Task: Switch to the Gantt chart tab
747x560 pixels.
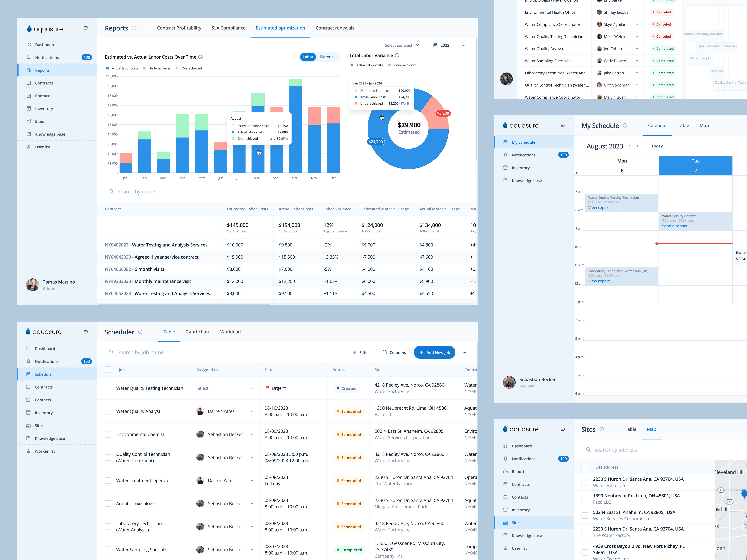Action: 198,332
